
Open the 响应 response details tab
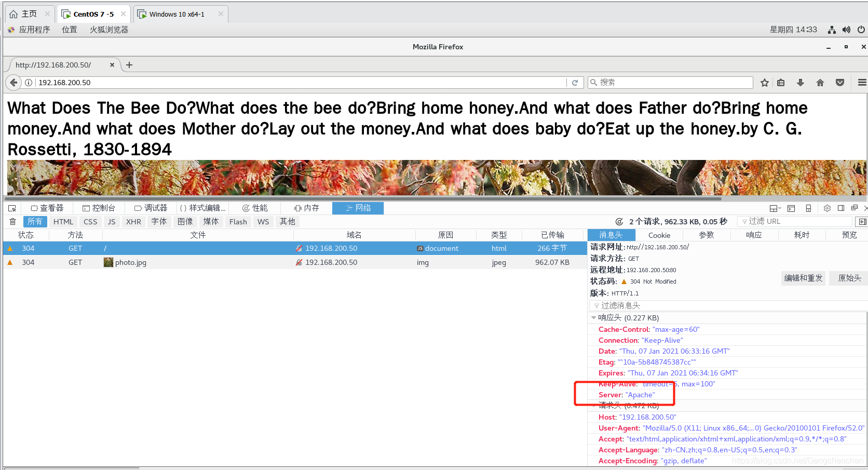click(x=754, y=235)
